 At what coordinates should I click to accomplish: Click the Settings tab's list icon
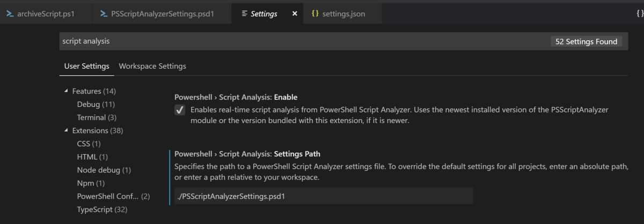(x=245, y=14)
